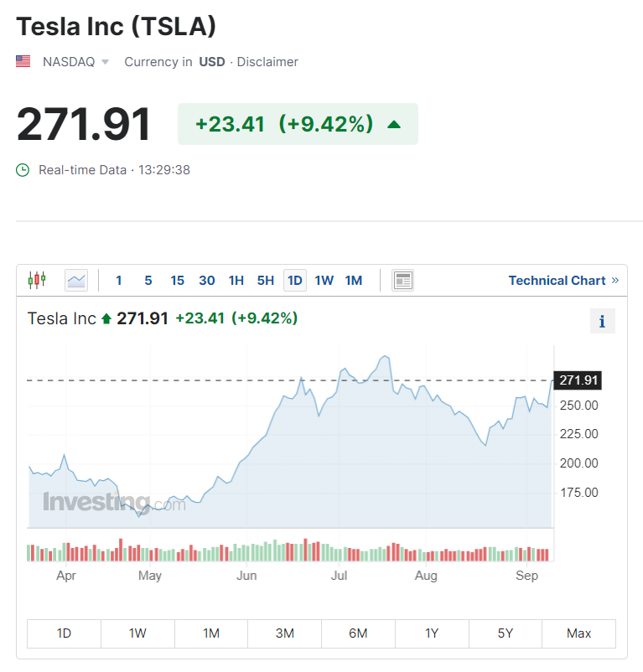Viewport: 643px width, 672px height.
Task: Click the Technical Chart double-chevron arrow
Action: pos(615,280)
